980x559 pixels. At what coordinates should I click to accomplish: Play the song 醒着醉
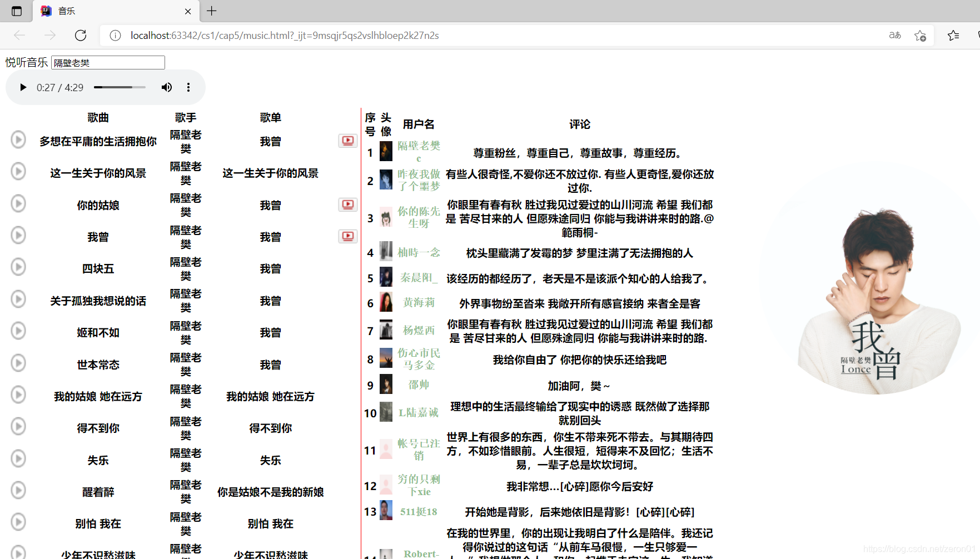[x=18, y=490]
